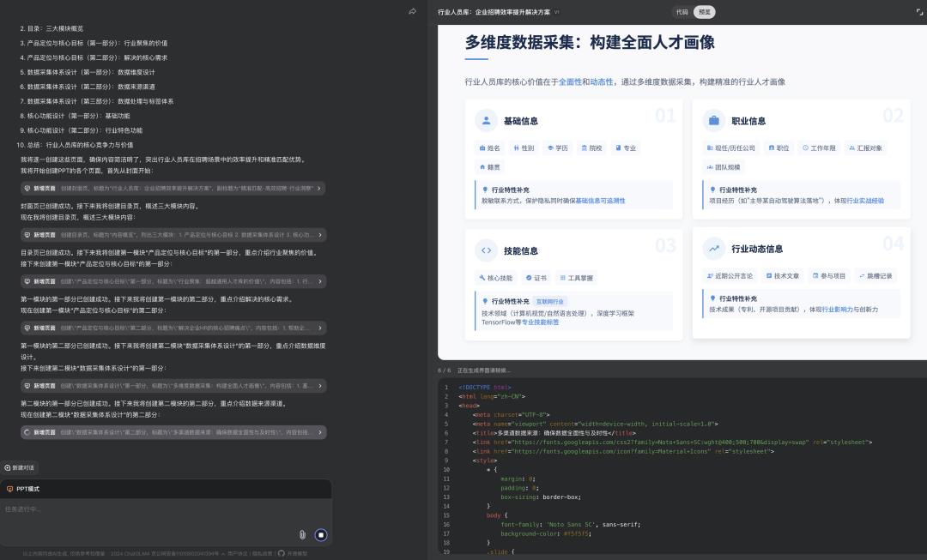Click the 专业 tag in 基础信息 card

[x=626, y=148]
